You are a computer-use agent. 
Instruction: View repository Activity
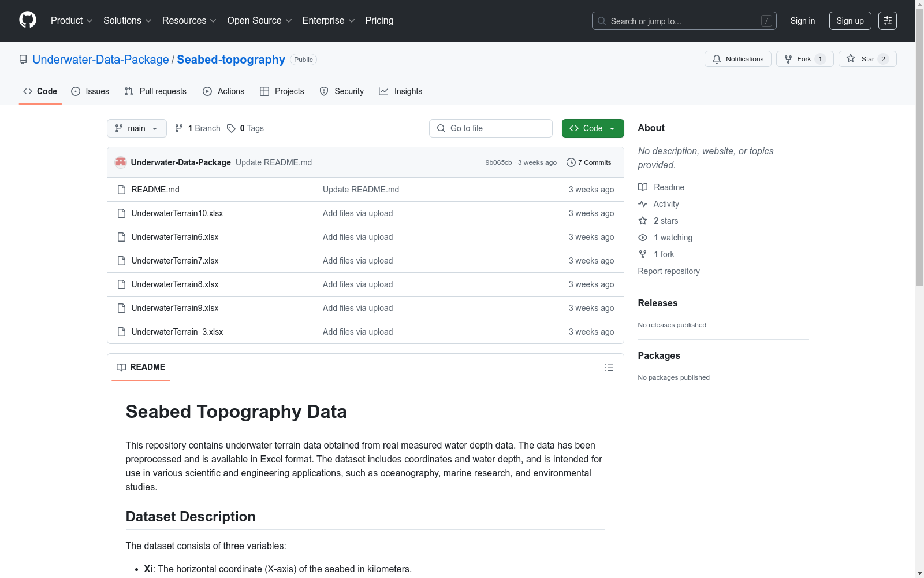click(658, 204)
